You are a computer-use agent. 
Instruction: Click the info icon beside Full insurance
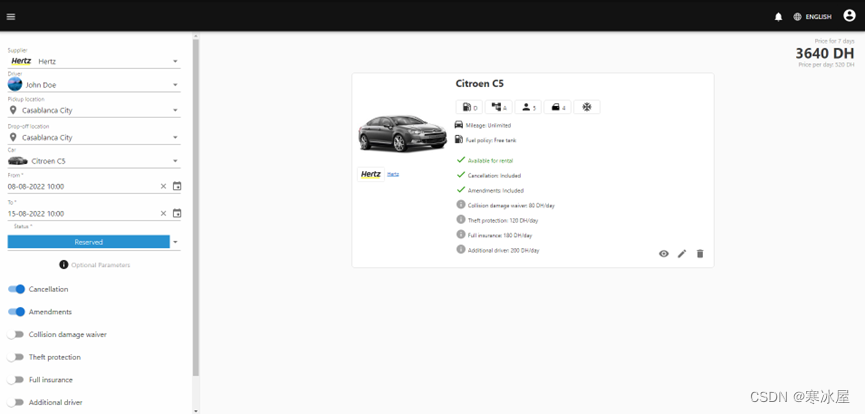tap(461, 235)
